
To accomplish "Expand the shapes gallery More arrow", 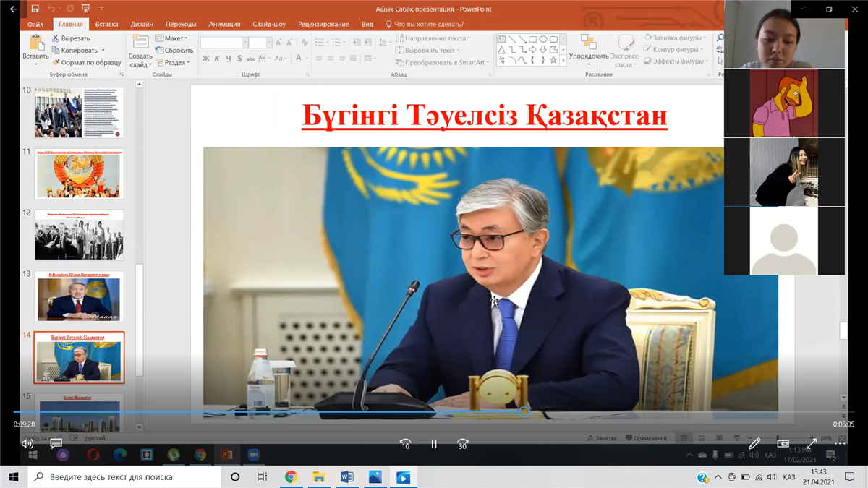I will click(563, 61).
